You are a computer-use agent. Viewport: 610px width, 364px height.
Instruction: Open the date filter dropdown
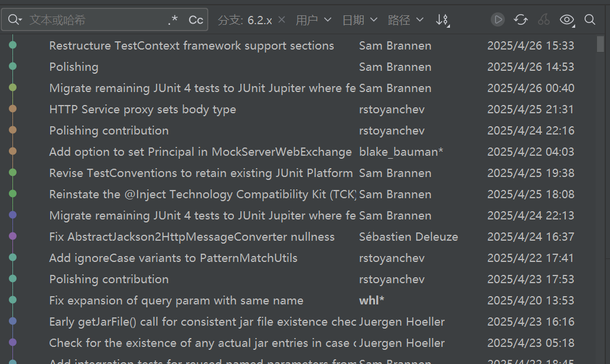pos(360,20)
